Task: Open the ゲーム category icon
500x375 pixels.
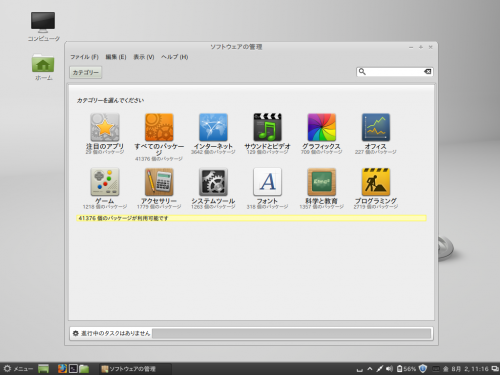Action: point(105,182)
